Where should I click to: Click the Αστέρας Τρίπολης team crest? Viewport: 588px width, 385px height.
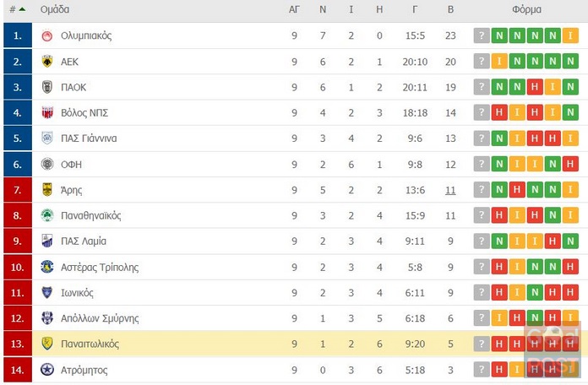coord(47,267)
